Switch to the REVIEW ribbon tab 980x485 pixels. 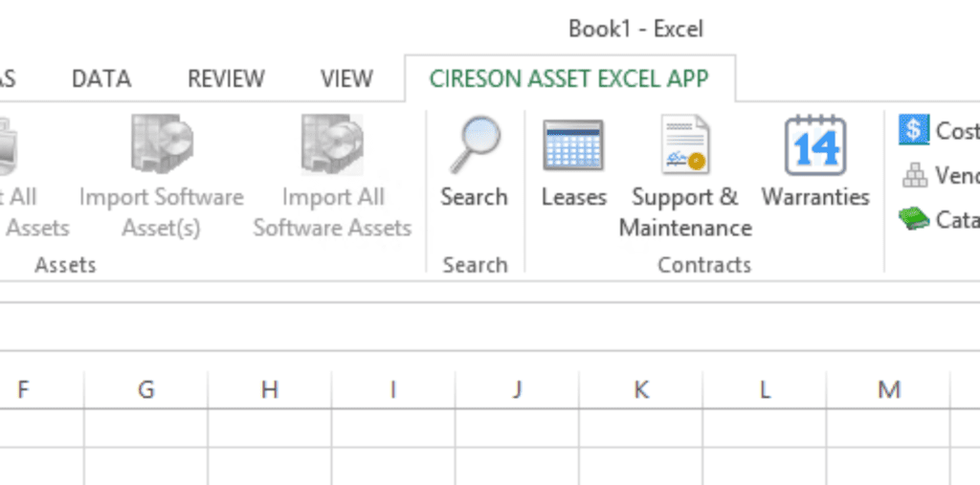click(x=226, y=78)
